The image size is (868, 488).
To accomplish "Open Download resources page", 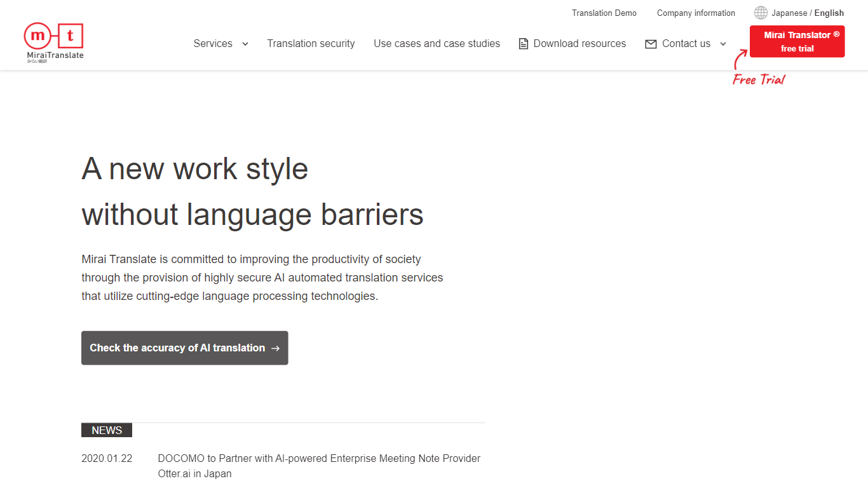I will point(580,43).
